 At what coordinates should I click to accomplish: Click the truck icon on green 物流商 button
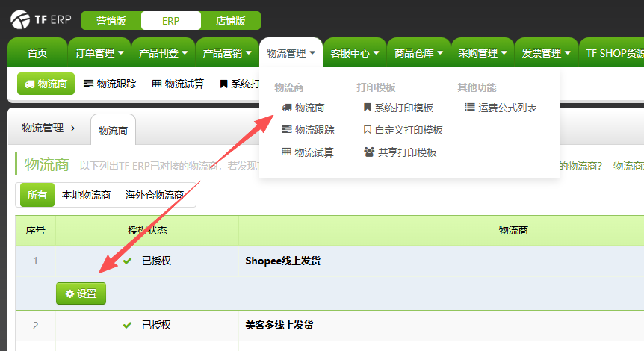coord(30,84)
